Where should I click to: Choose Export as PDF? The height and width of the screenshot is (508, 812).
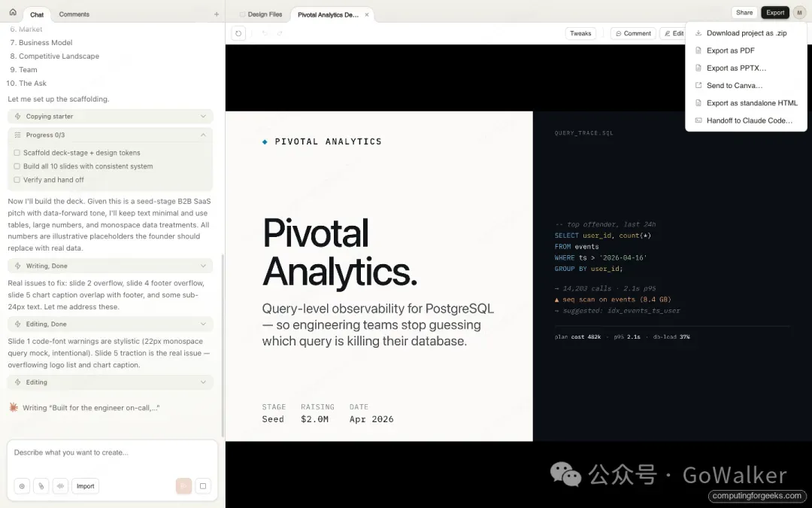pyautogui.click(x=746, y=50)
